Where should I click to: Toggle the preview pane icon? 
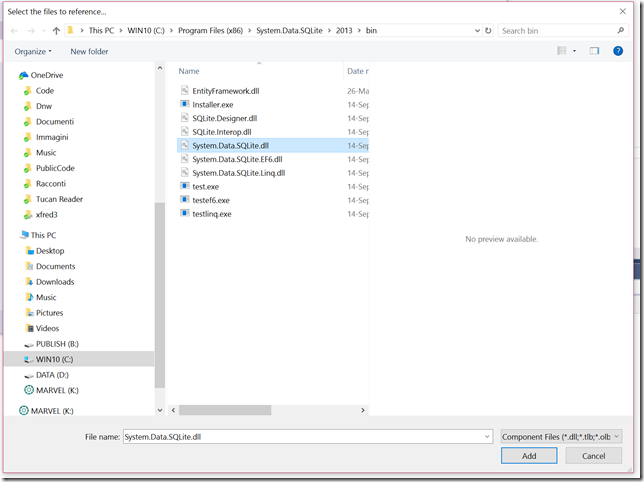click(x=594, y=51)
